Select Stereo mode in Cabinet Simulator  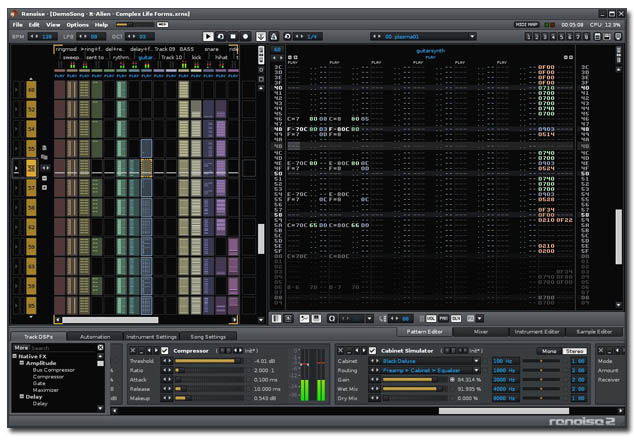click(575, 351)
